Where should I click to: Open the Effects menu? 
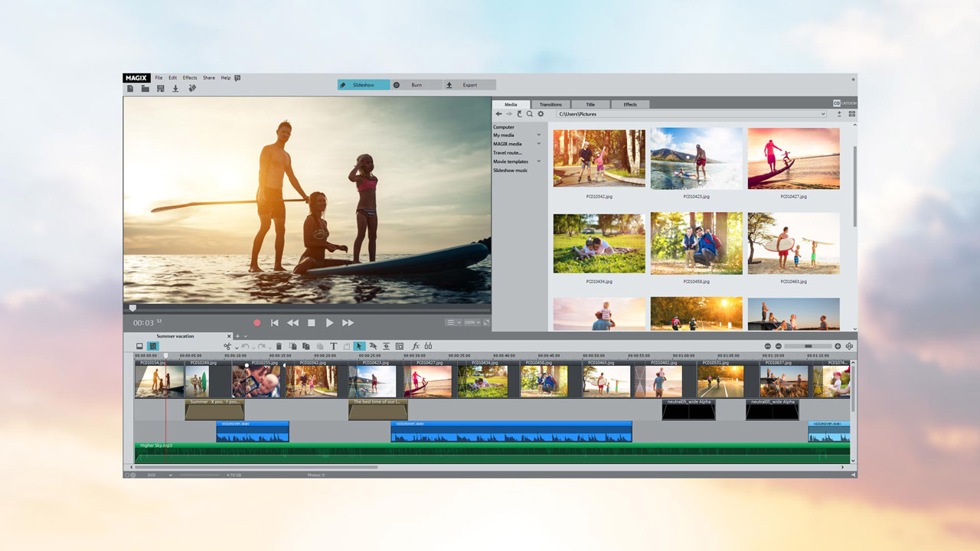pyautogui.click(x=189, y=78)
